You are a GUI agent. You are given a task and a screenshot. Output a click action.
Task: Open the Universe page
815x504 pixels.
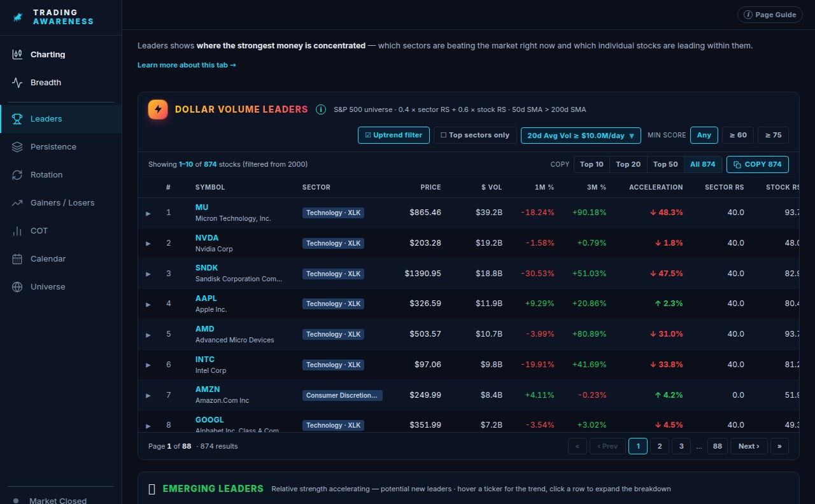60,287
